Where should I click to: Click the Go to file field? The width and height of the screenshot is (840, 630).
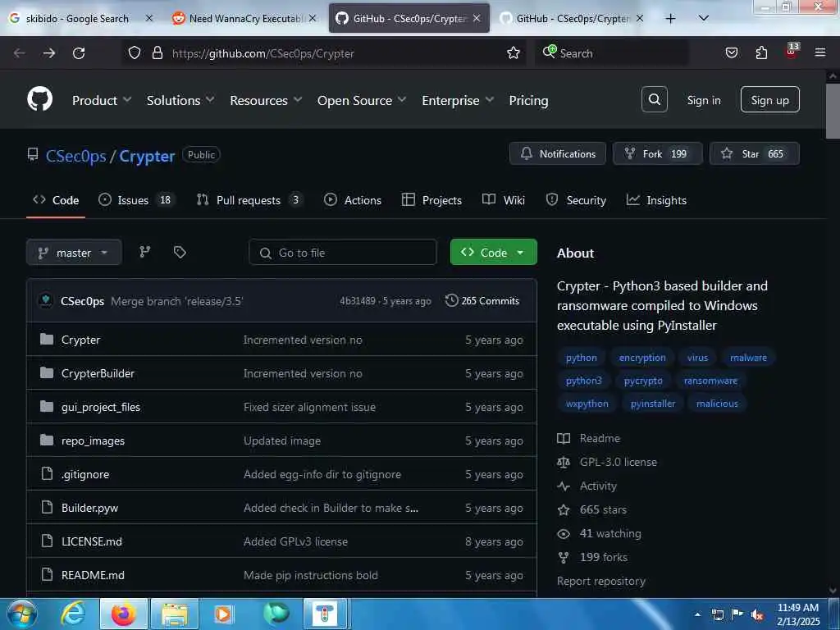click(343, 253)
